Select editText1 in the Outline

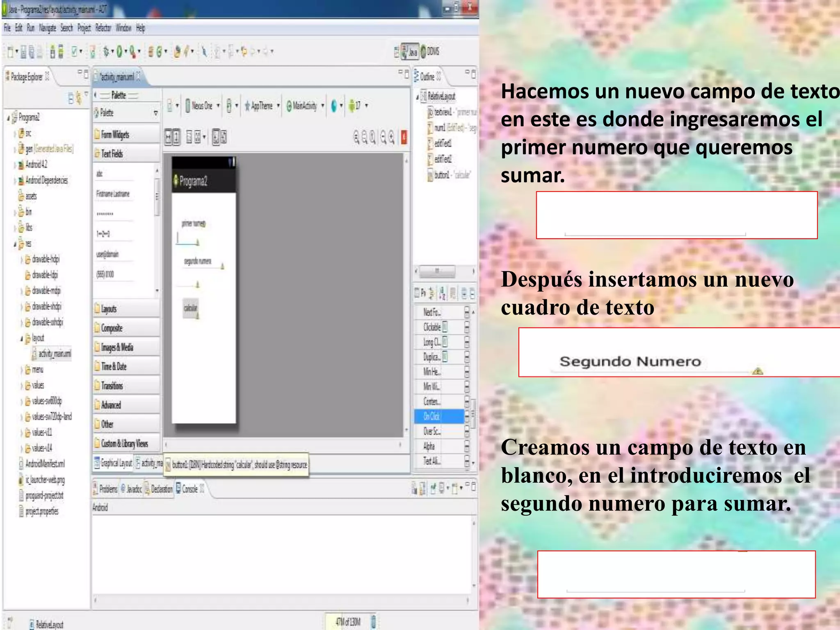pos(439,143)
